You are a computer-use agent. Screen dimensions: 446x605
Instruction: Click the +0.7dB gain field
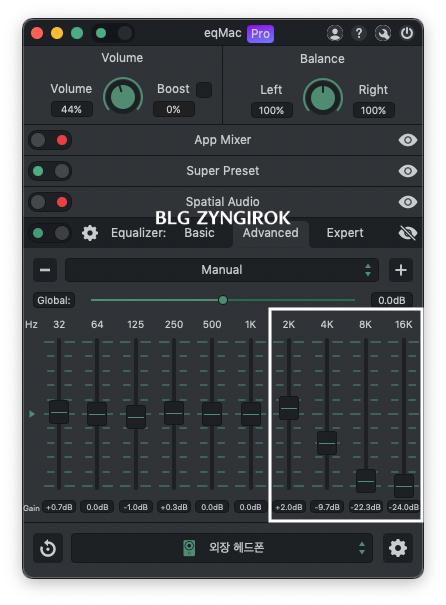pos(59,507)
